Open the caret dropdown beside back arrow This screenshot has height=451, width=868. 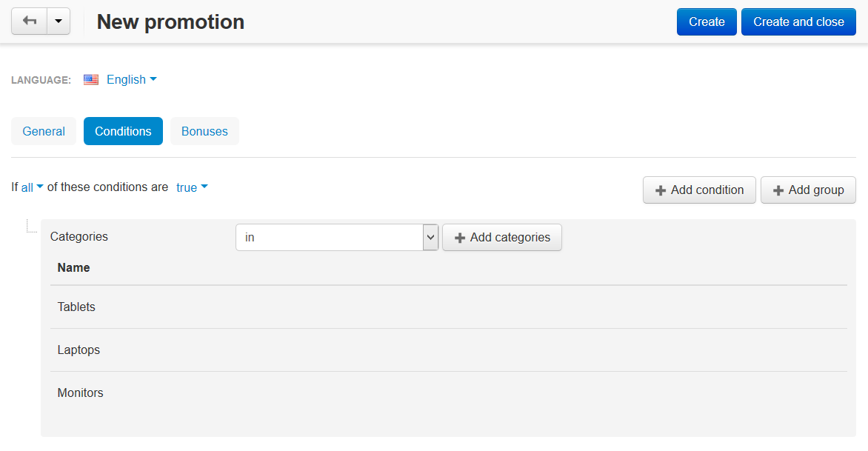click(x=59, y=21)
